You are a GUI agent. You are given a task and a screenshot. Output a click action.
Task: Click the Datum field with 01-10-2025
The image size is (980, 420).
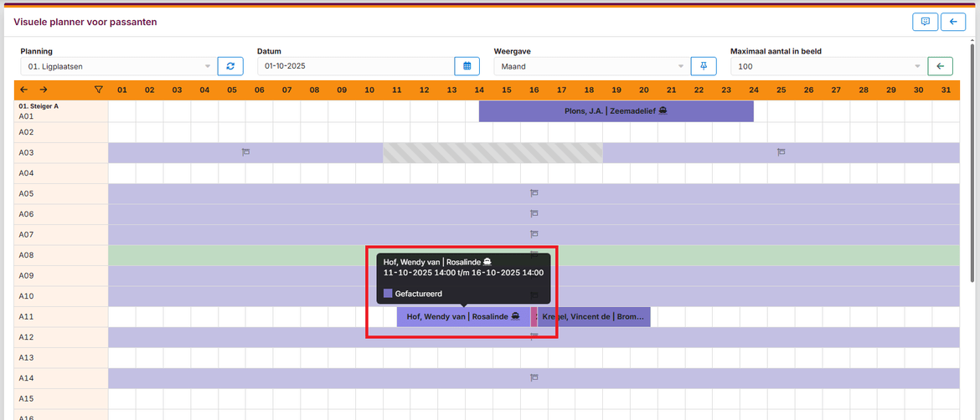pyautogui.click(x=355, y=66)
